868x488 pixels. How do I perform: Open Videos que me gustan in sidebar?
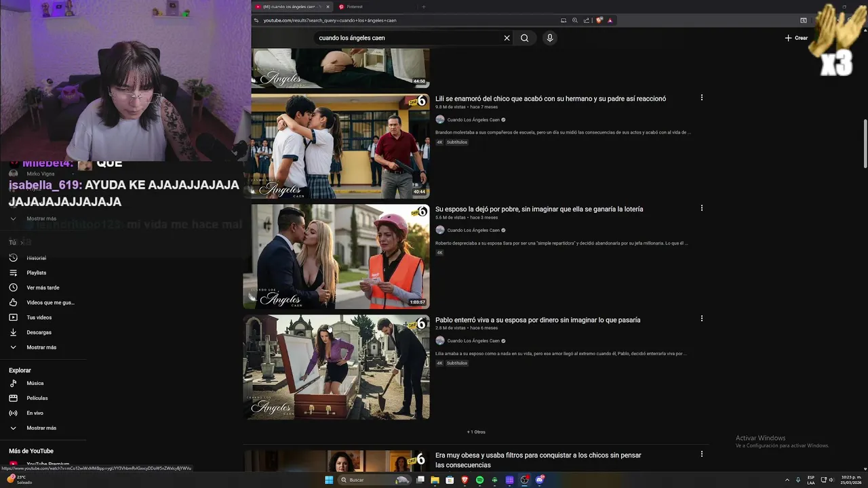tap(50, 303)
